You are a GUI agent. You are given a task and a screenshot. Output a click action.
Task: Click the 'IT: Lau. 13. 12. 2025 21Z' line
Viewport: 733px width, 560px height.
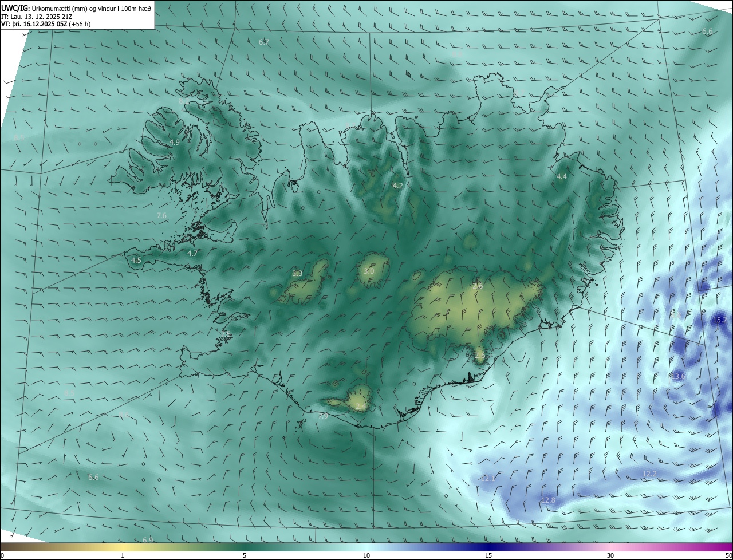37,17
